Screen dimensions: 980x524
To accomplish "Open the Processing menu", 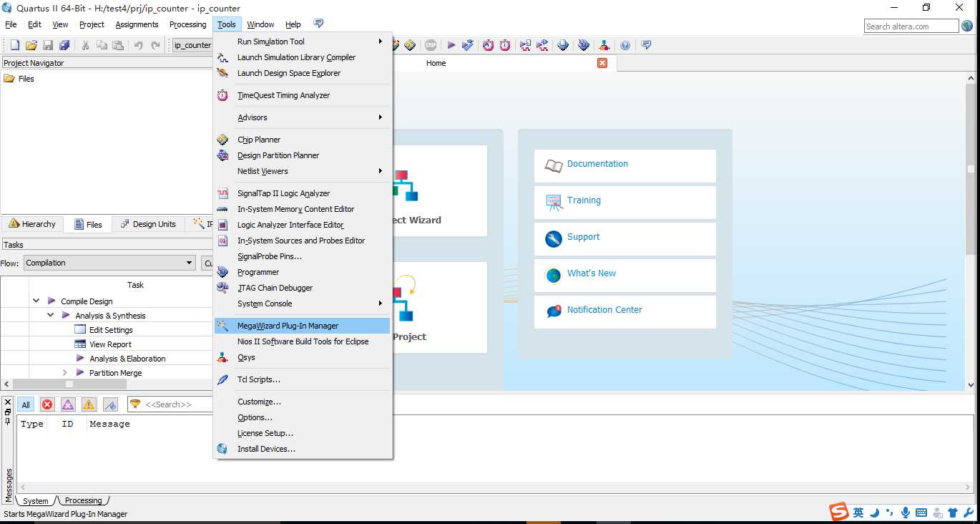I will click(187, 24).
